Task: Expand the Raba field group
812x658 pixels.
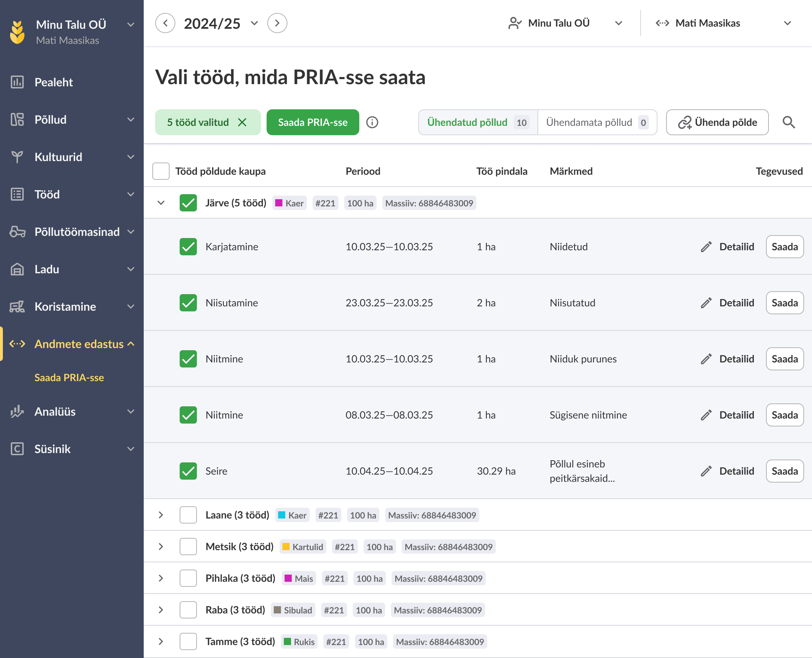Action: [161, 610]
